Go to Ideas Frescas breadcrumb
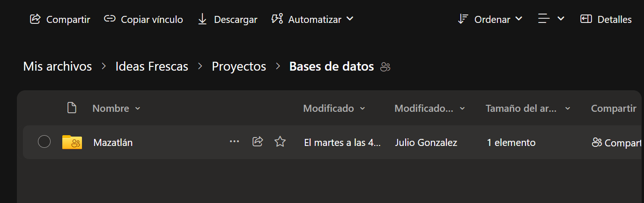The image size is (644, 203). click(x=152, y=66)
